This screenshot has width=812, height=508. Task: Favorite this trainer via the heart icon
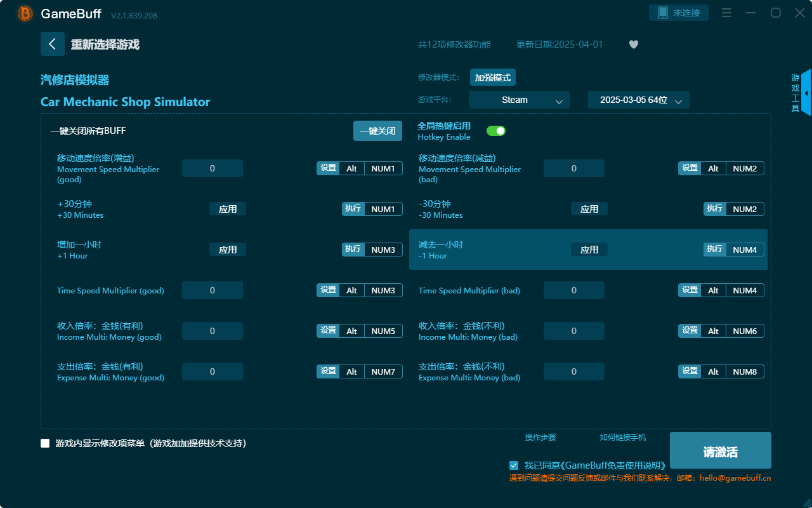click(633, 44)
